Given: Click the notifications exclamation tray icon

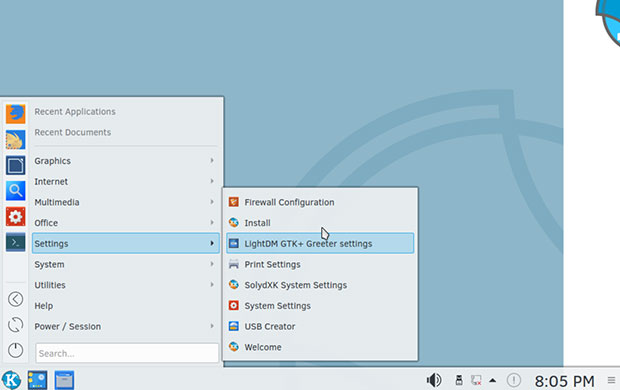Looking at the screenshot, I should coord(514,381).
